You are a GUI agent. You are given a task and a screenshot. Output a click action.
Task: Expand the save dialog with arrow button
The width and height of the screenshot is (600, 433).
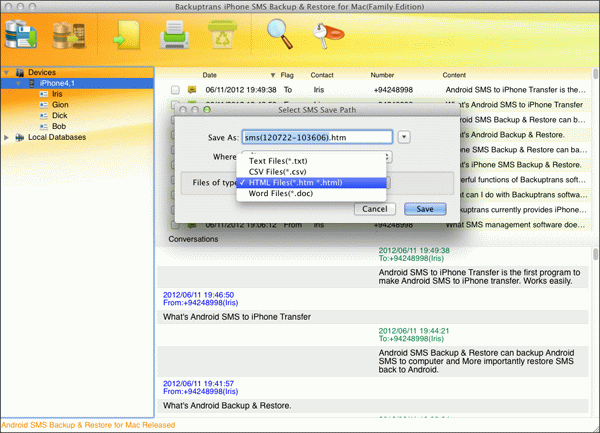403,136
